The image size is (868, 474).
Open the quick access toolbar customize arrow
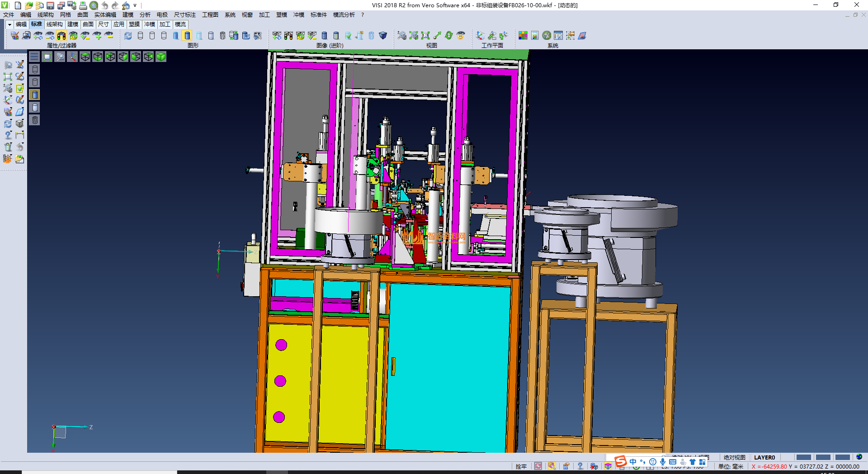point(135,5)
